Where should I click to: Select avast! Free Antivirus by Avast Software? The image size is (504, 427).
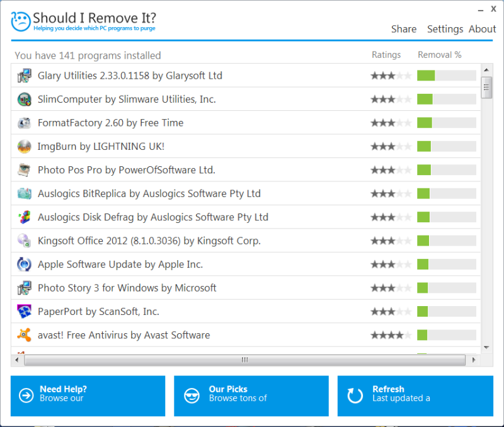coord(123,335)
